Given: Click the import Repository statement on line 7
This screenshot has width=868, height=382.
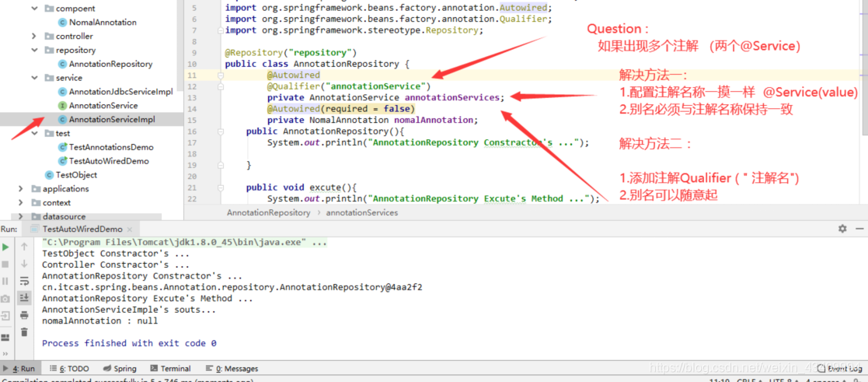Looking at the screenshot, I should point(354,30).
